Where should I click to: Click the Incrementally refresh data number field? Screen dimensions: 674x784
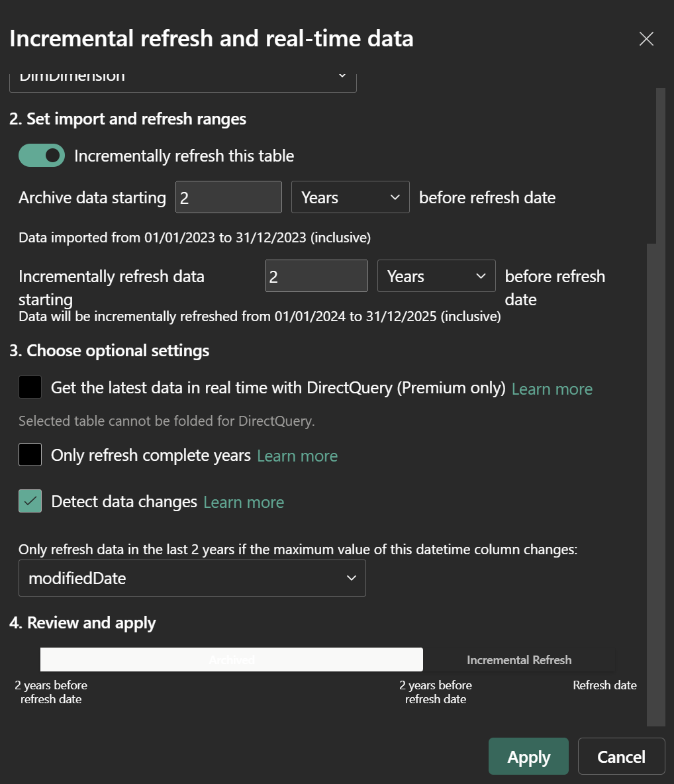(x=316, y=276)
